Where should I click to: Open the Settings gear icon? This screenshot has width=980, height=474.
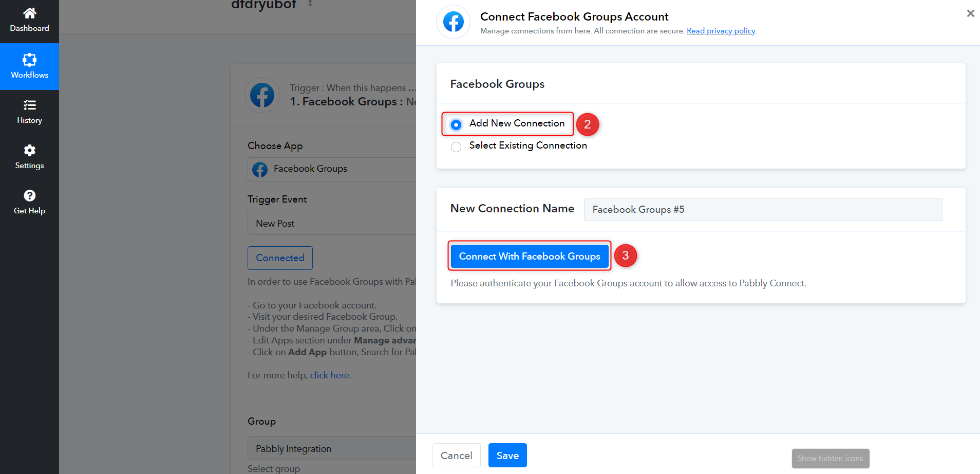pos(29,150)
